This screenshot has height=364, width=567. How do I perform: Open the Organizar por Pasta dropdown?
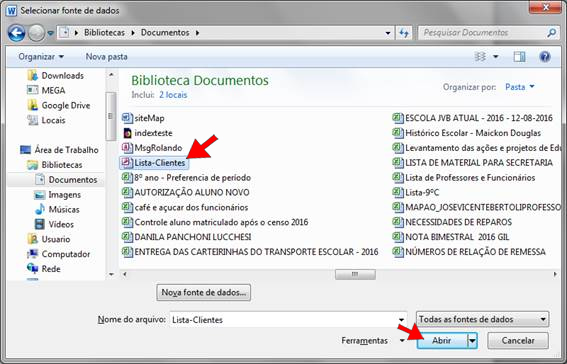click(520, 87)
